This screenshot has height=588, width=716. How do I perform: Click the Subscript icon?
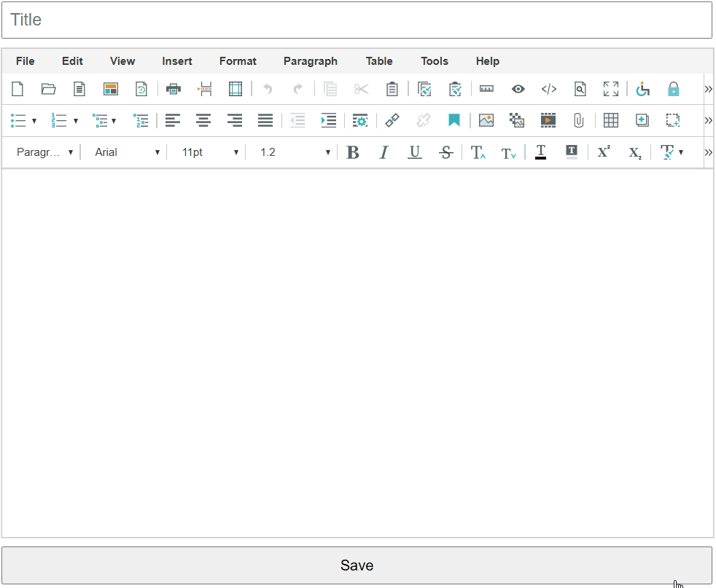pos(635,153)
